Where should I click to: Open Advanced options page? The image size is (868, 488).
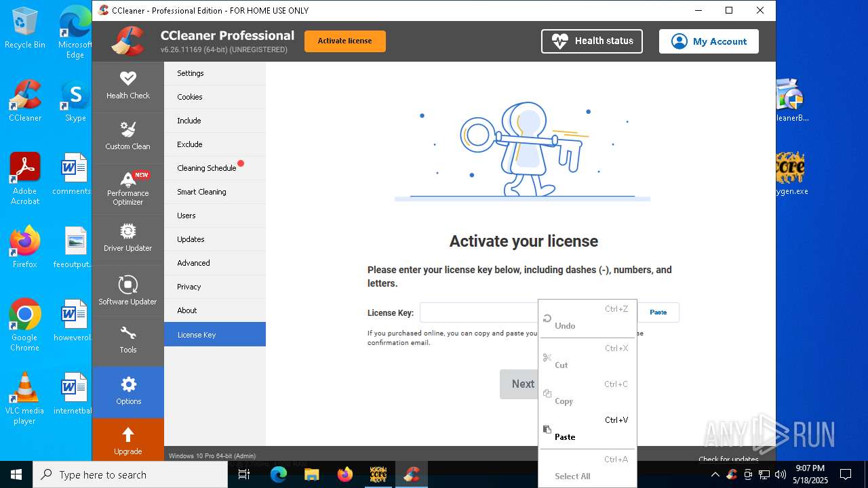click(215, 263)
